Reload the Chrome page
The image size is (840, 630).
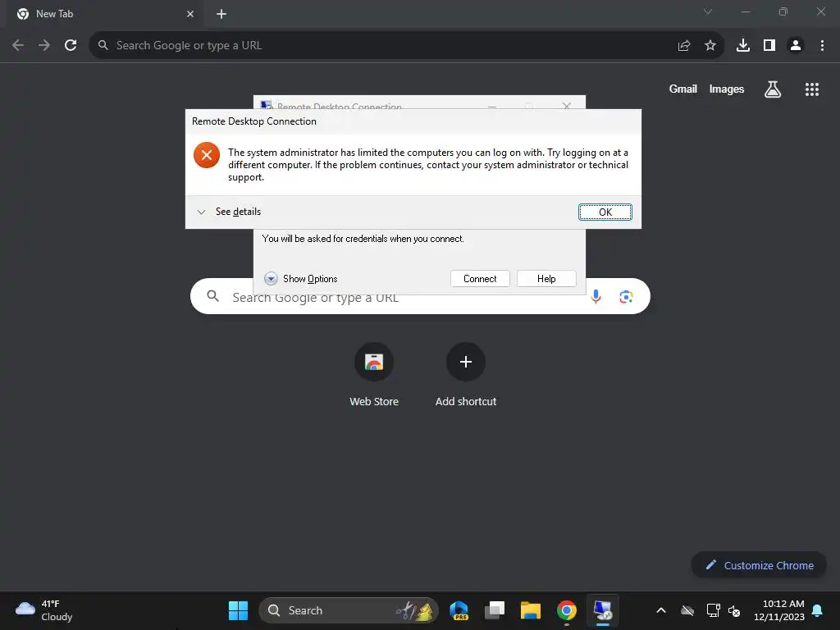[x=71, y=45]
